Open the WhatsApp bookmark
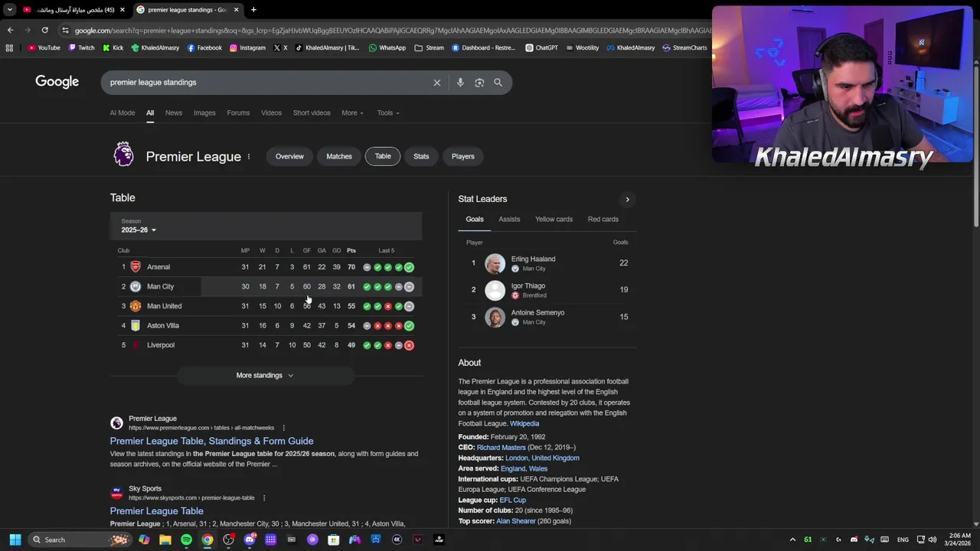Viewport: 980px width, 551px height. tap(387, 47)
